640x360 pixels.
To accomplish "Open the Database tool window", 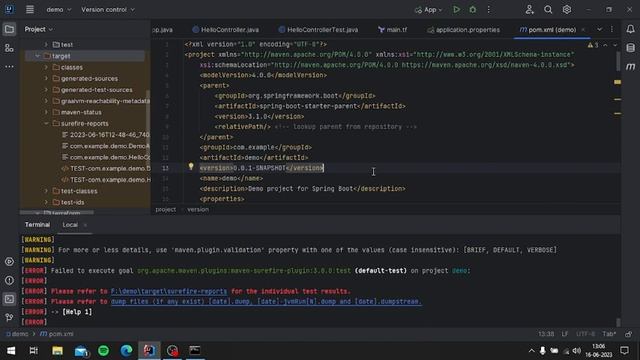I will [631, 48].
